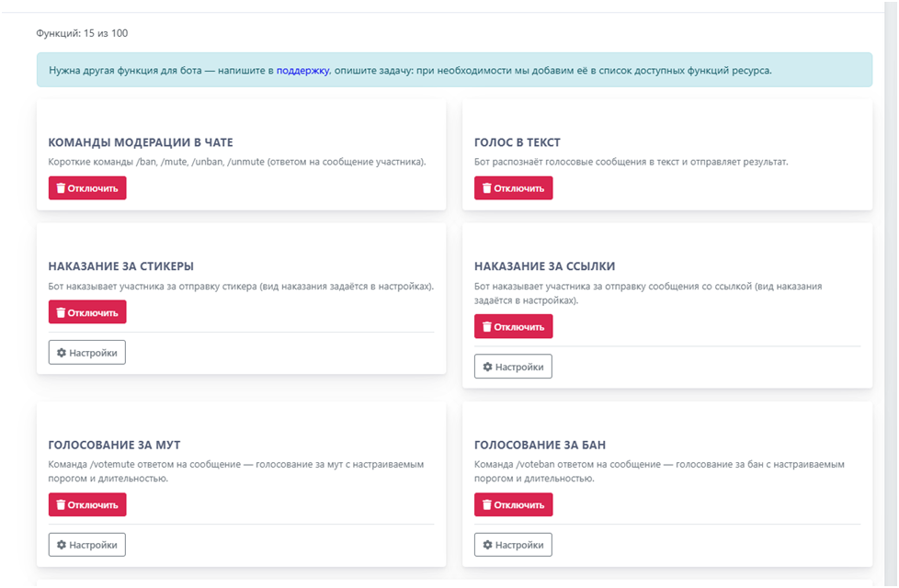Select the Голос в текст heading
The height and width of the screenshot is (588, 899).
click(518, 142)
